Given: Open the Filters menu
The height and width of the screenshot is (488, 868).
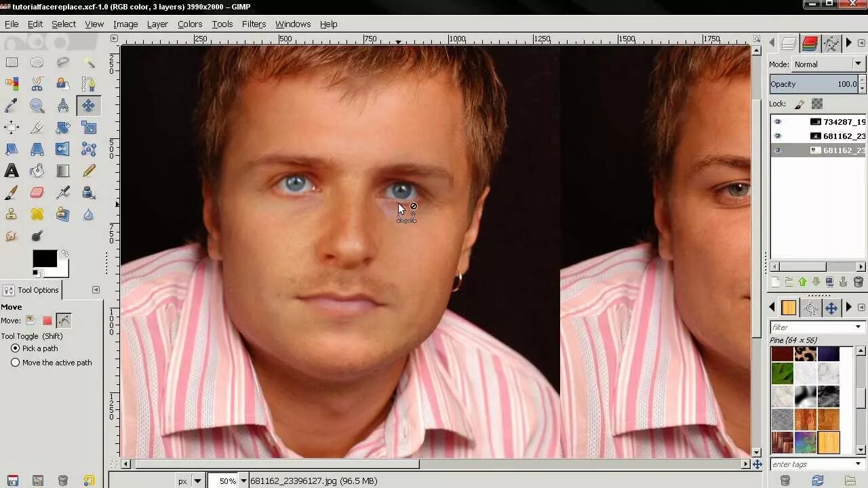Looking at the screenshot, I should 254,24.
